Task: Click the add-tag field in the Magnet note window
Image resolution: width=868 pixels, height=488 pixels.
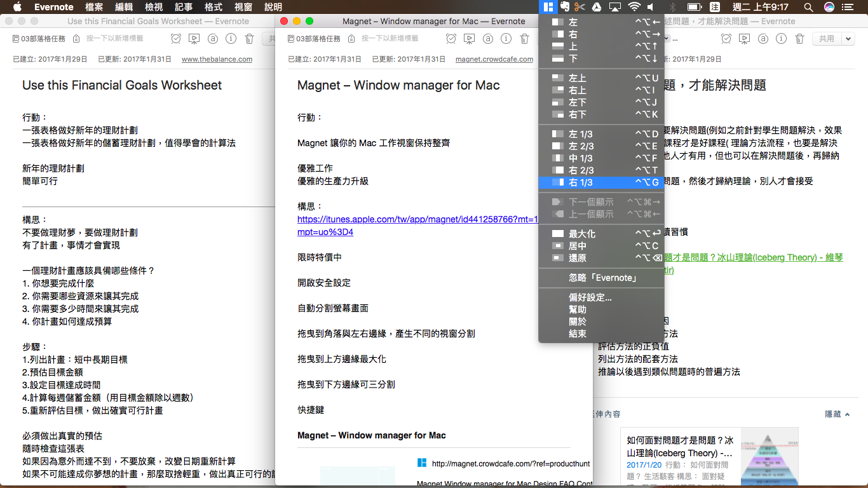Action: coord(390,39)
